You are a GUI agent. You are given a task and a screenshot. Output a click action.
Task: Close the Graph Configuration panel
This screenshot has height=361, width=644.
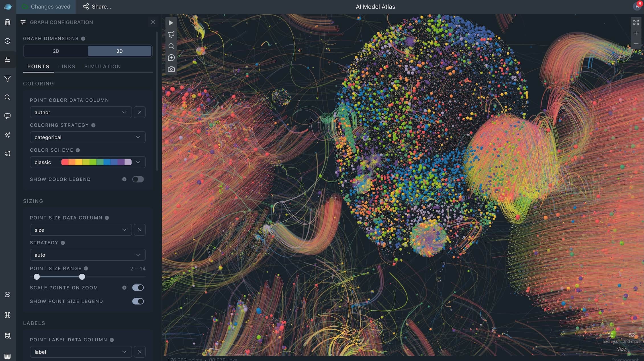[153, 22]
